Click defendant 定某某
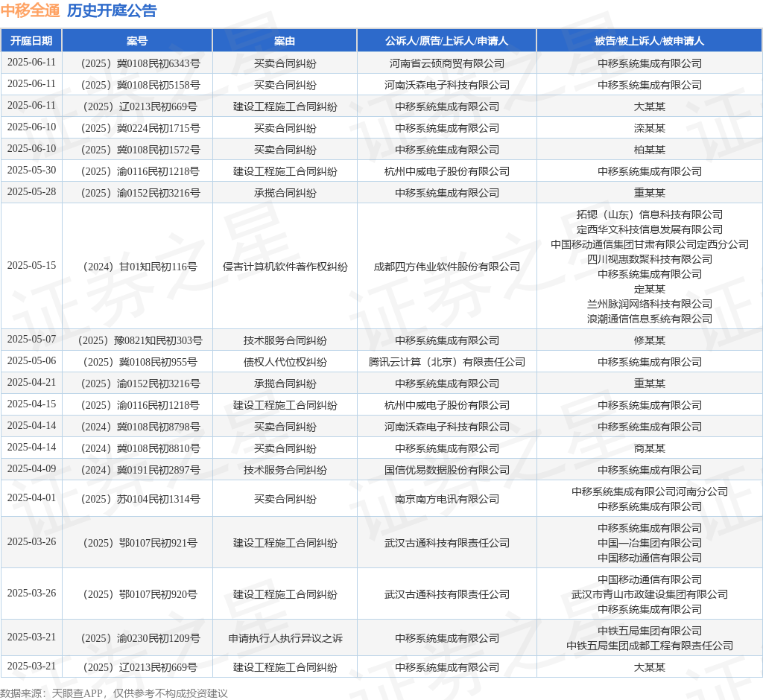This screenshot has height=700, width=763. point(649,289)
